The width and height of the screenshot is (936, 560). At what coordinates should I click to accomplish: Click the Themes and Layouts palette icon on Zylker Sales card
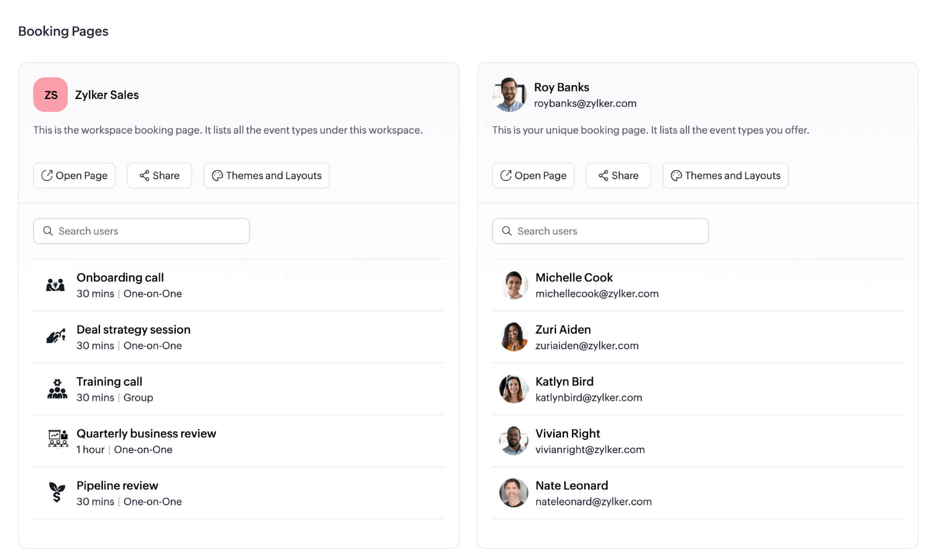pyautogui.click(x=217, y=175)
